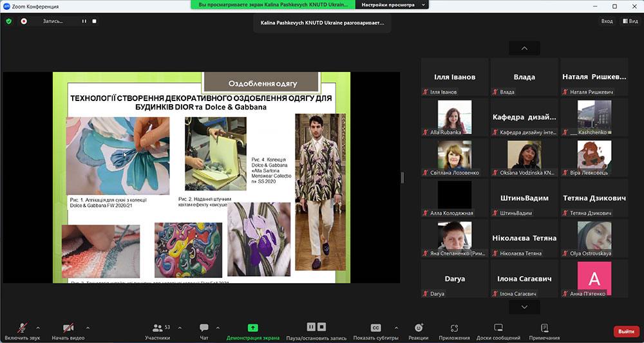644x343 pixels.
Task: Open the Реакции reactions menu
Action: pos(419,331)
